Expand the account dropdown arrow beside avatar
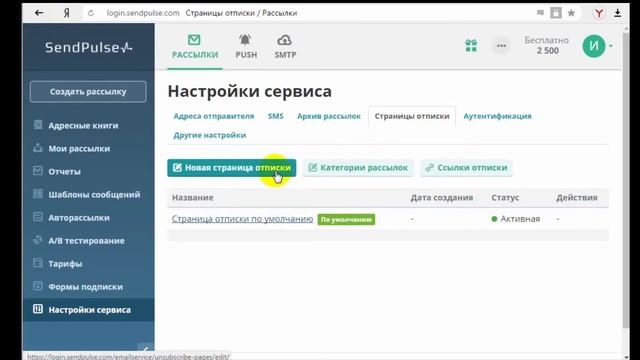 coord(611,46)
